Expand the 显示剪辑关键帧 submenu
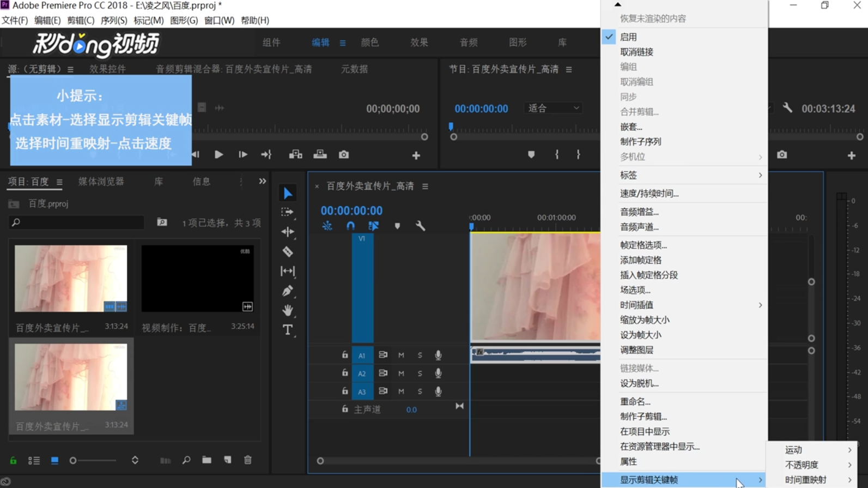The height and width of the screenshot is (488, 868). point(684,480)
